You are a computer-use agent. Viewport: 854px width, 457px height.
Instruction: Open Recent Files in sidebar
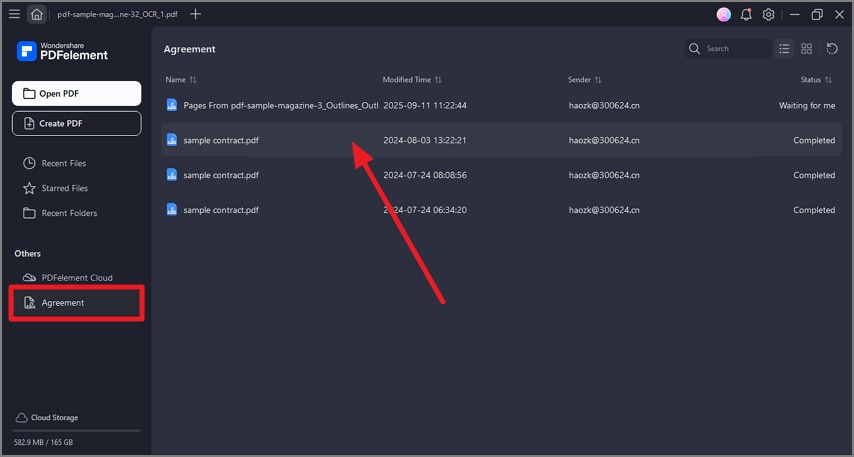63,163
